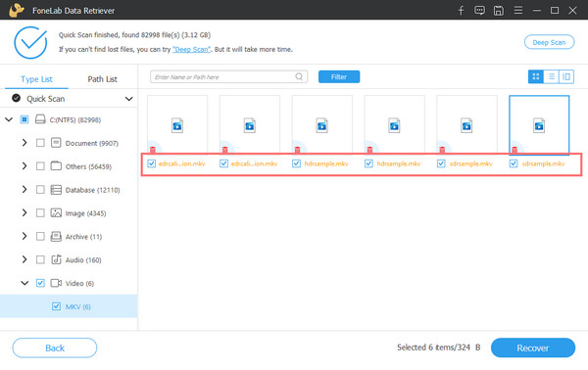Click the Document category icon
588x370 pixels.
pos(56,143)
